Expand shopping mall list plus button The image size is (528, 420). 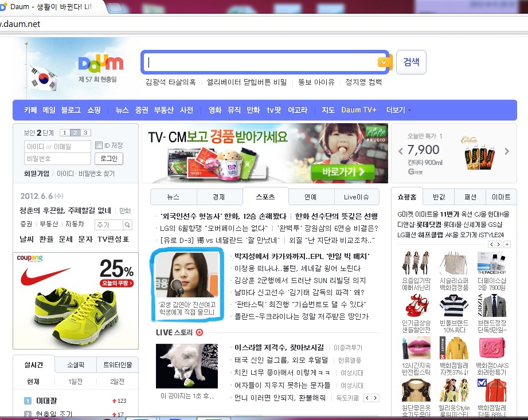[507, 244]
